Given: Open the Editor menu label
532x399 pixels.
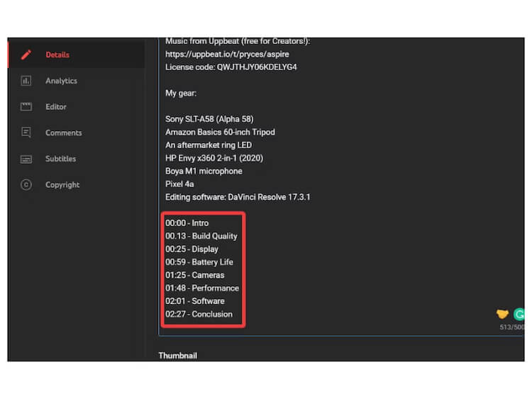Looking at the screenshot, I should tap(56, 107).
